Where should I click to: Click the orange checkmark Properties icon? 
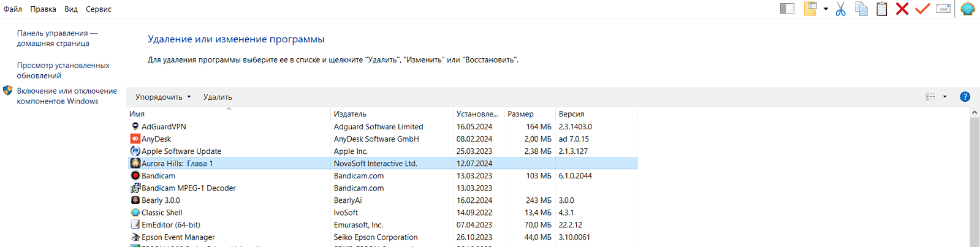coord(922,9)
